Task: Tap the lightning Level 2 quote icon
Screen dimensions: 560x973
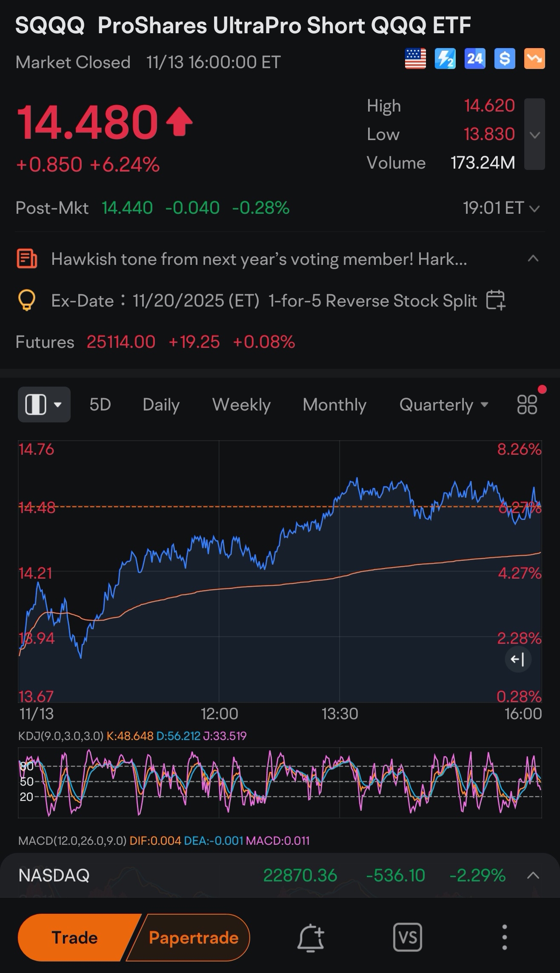Action: [x=445, y=59]
